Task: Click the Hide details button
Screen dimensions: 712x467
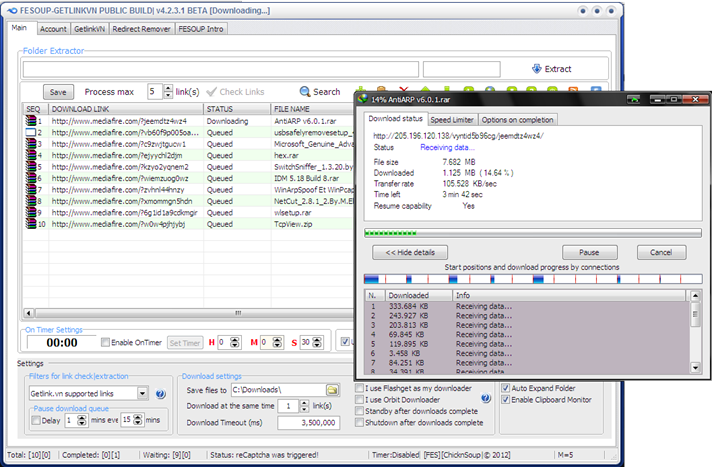Action: click(x=410, y=252)
